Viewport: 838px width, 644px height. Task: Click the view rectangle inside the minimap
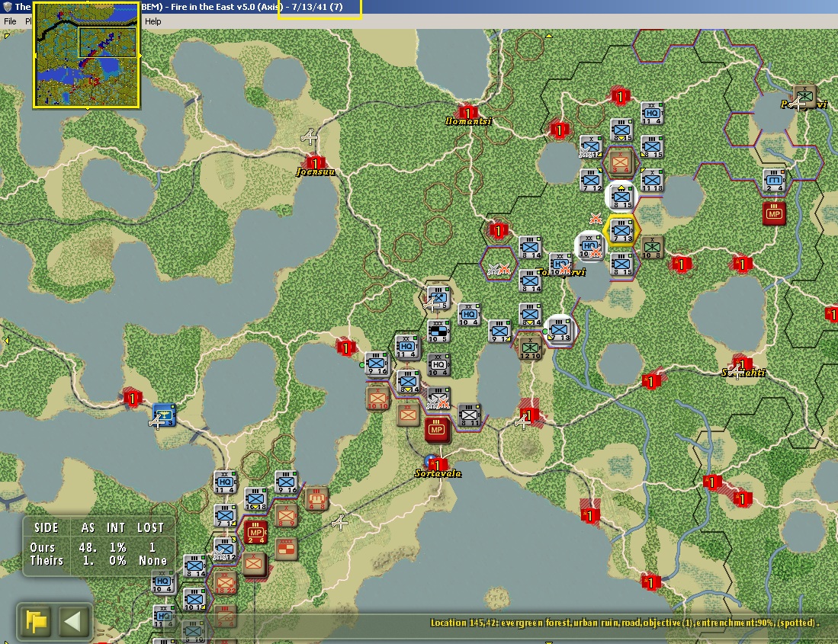(x=108, y=42)
